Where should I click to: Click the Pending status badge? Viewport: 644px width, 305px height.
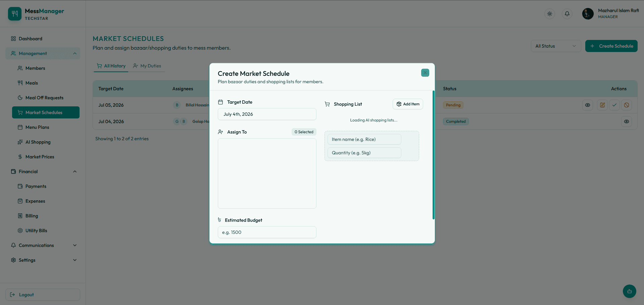[x=453, y=105]
